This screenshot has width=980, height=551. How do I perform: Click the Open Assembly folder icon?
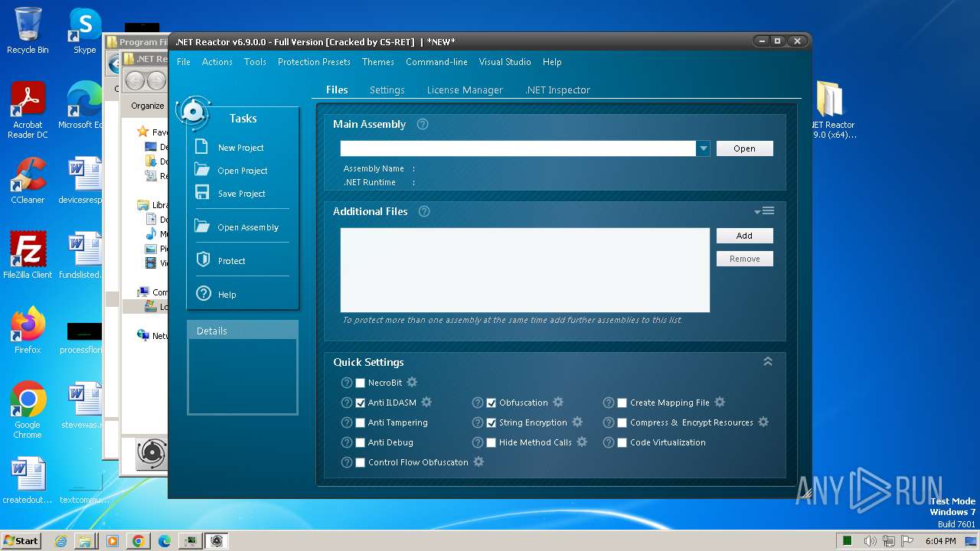coord(202,227)
